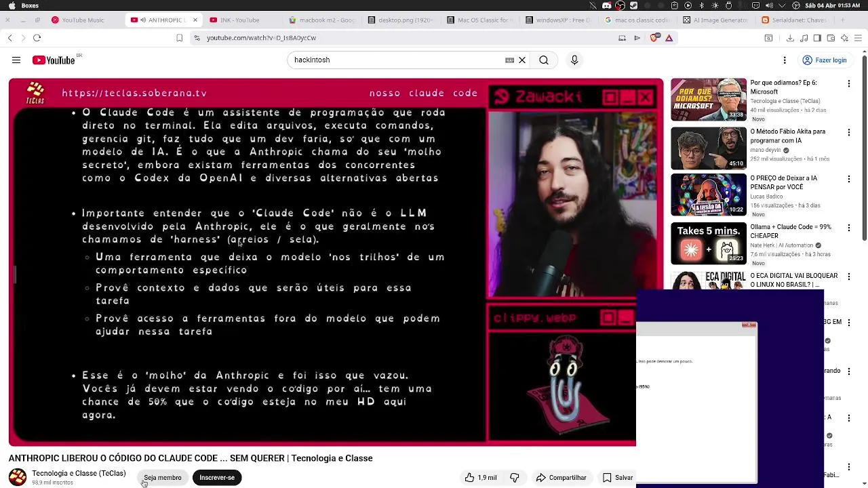
Task: Open options for 'O ECA DIGITAL' video
Action: (x=849, y=277)
